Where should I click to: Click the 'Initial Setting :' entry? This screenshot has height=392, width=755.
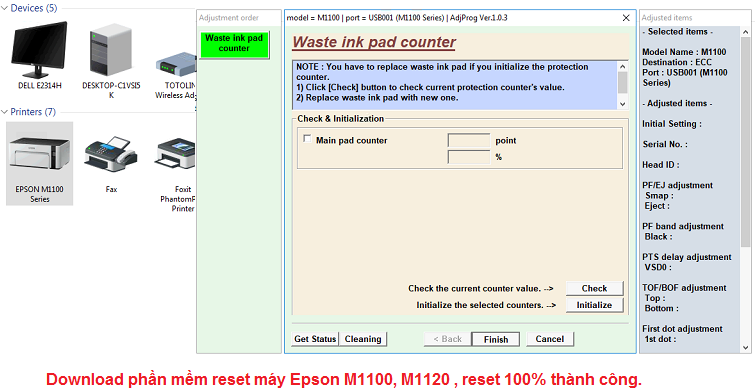coord(672,124)
